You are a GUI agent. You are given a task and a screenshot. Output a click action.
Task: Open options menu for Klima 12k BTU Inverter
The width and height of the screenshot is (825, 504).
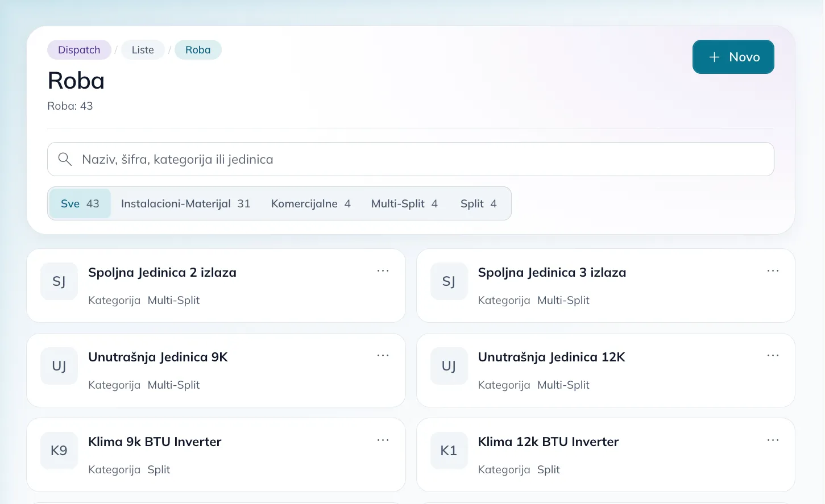click(773, 440)
